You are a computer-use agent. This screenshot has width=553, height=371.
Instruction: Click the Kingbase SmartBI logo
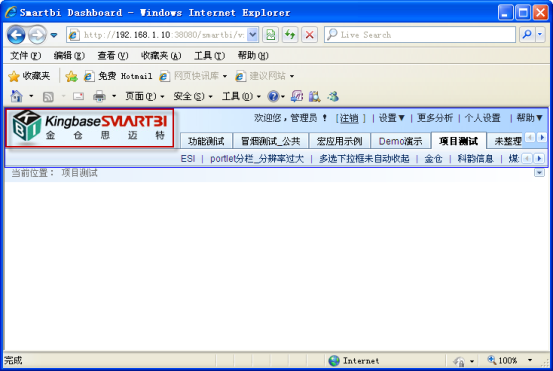90,128
